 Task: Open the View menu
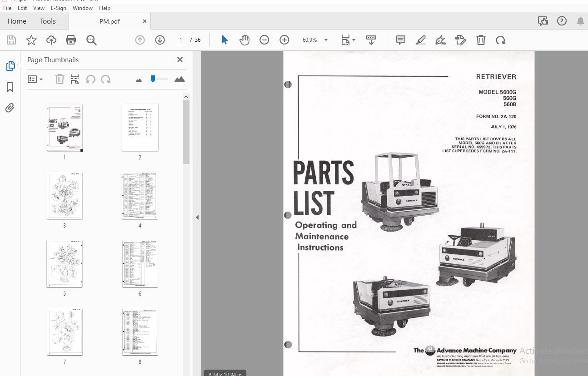coord(39,8)
